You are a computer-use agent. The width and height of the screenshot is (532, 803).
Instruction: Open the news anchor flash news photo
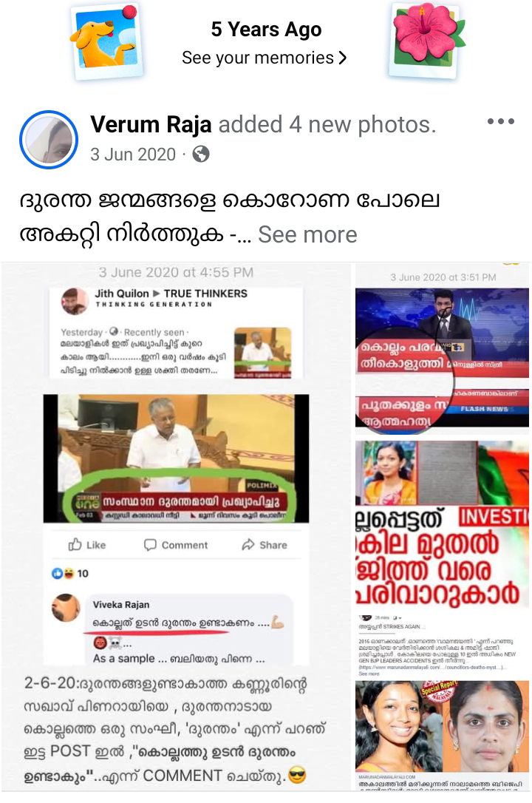click(x=443, y=349)
